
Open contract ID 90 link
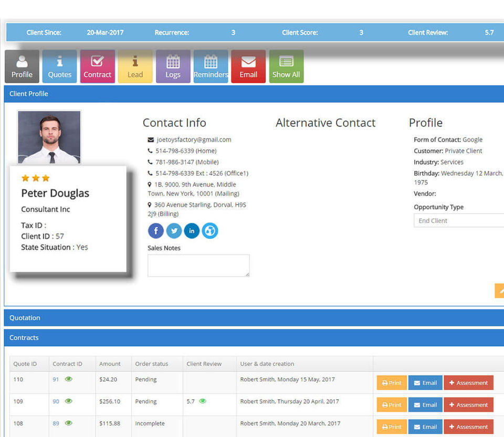pyautogui.click(x=56, y=401)
